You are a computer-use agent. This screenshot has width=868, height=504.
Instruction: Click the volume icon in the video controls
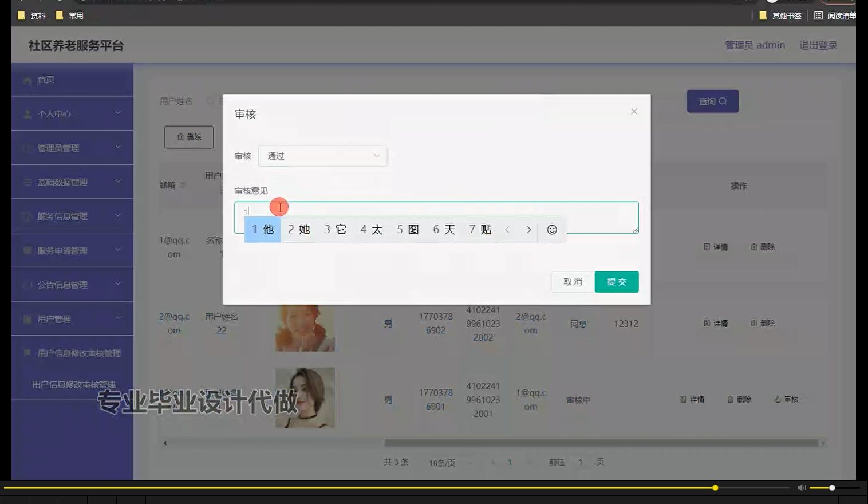point(800,487)
